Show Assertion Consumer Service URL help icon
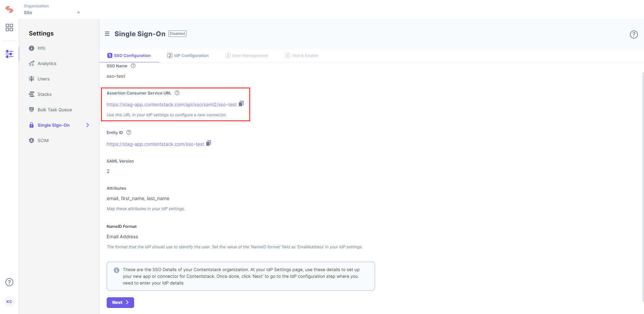 tap(177, 93)
